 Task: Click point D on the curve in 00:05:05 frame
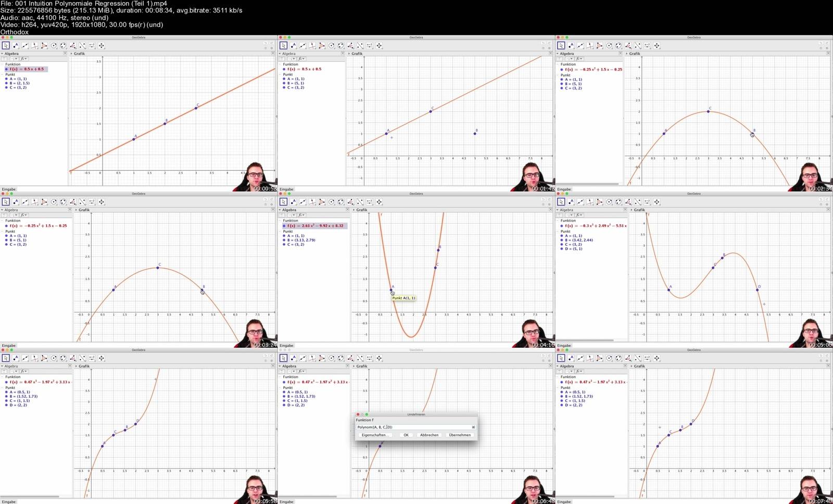[758, 290]
